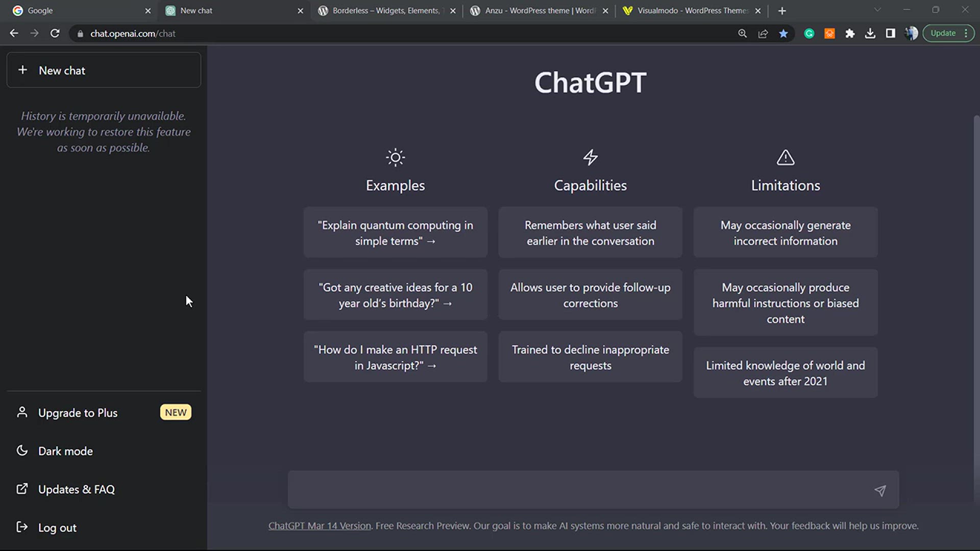Close the Google tab

(x=148, y=11)
